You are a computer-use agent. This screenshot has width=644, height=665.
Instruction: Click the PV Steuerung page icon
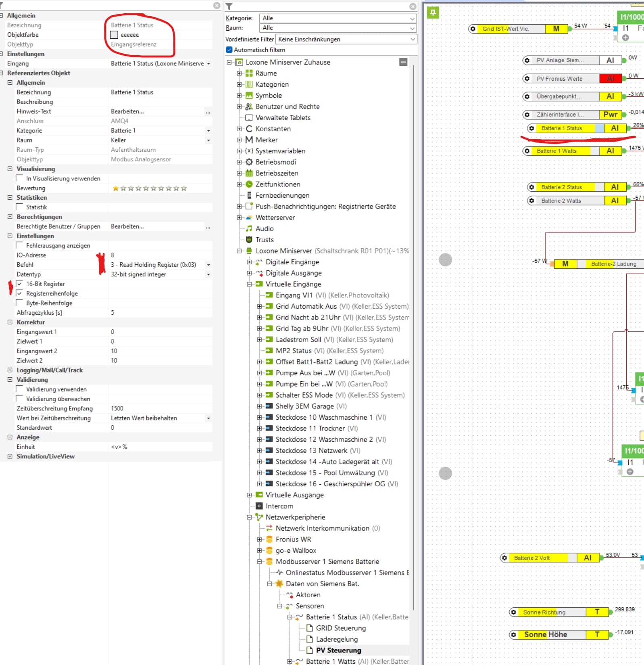310,650
